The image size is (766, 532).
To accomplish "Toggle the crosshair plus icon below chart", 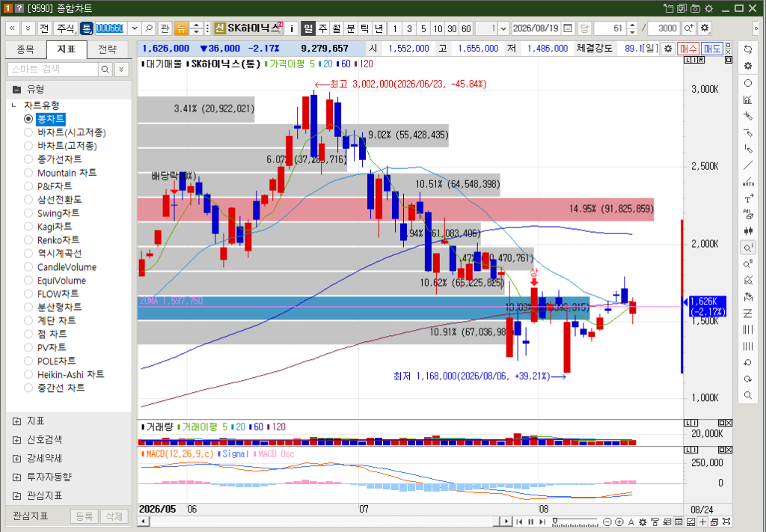I will click(x=702, y=522).
